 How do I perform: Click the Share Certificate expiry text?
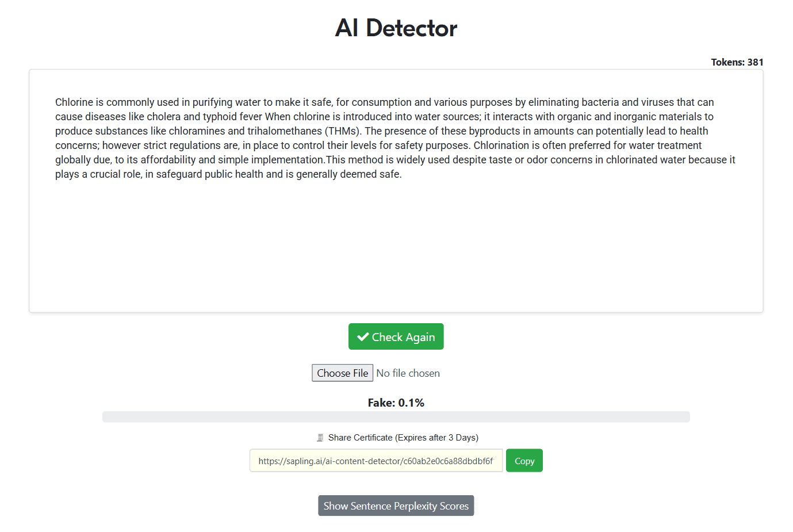(x=403, y=438)
